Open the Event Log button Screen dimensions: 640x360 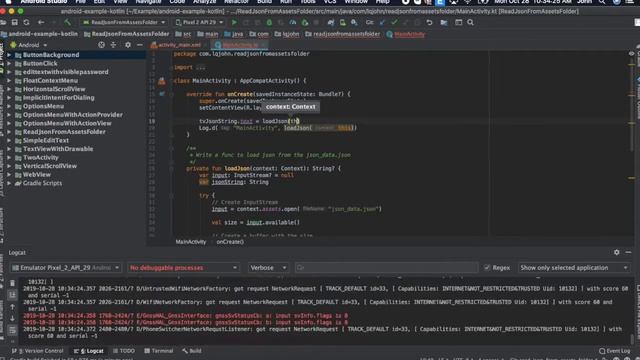tap(615, 351)
